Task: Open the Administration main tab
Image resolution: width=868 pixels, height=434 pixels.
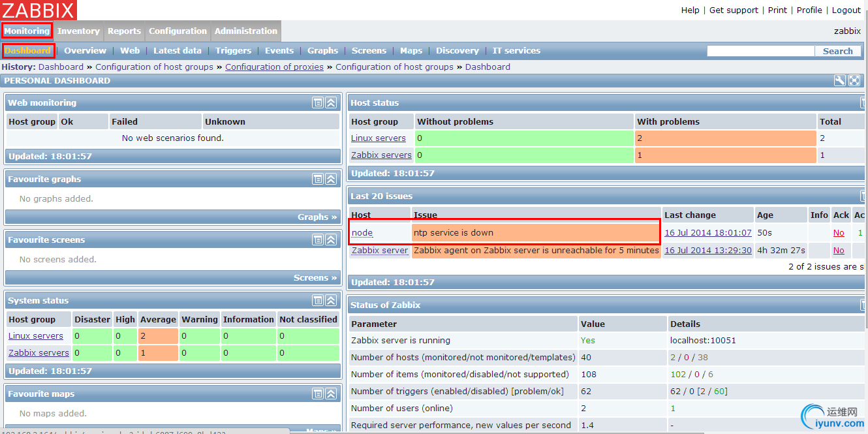Action: click(246, 31)
